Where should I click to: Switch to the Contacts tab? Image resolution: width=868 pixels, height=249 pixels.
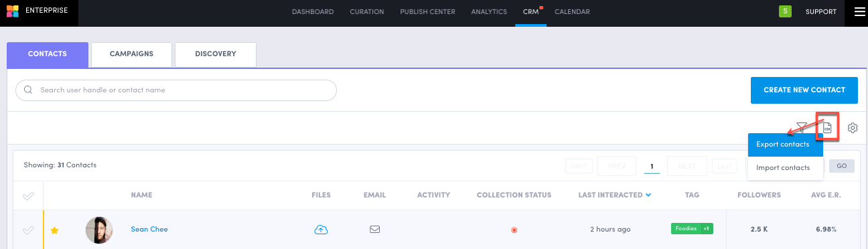click(48, 54)
